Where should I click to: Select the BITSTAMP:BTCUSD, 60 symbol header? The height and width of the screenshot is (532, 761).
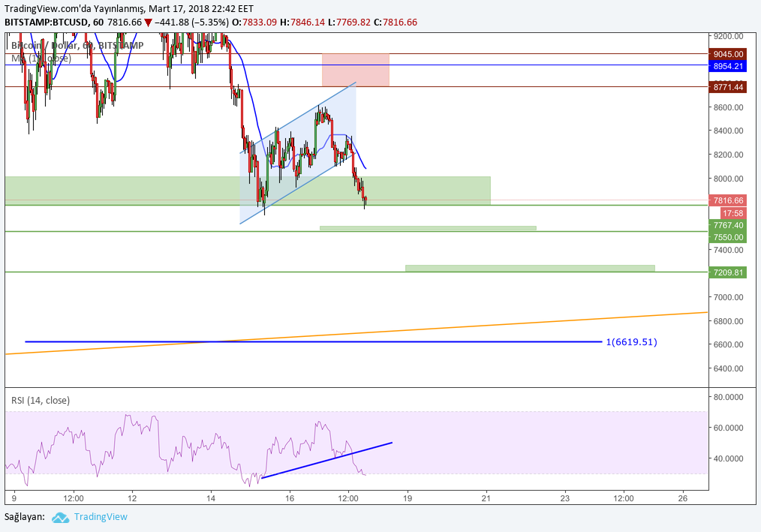(x=54, y=23)
